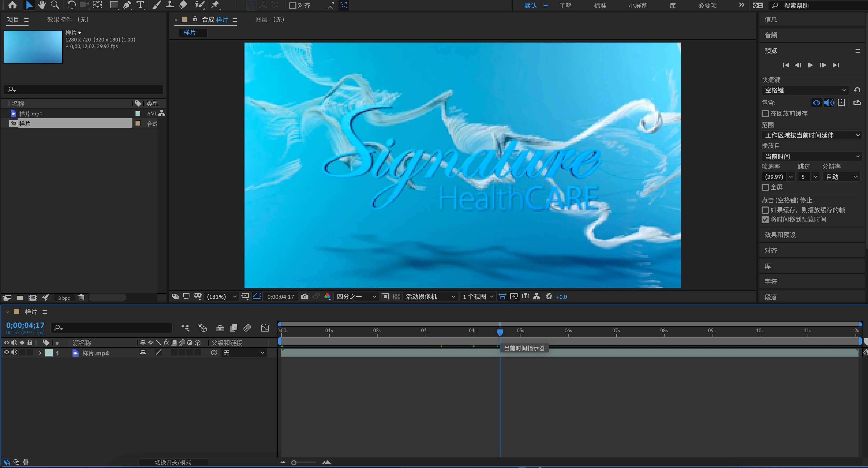Activate the Puppet Pin tool
This screenshot has height=468, width=868.
pyautogui.click(x=215, y=5)
